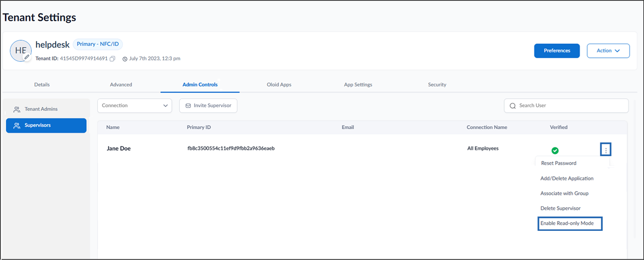The height and width of the screenshot is (260, 644).
Task: Focus the Search User field
Action: [x=566, y=106]
